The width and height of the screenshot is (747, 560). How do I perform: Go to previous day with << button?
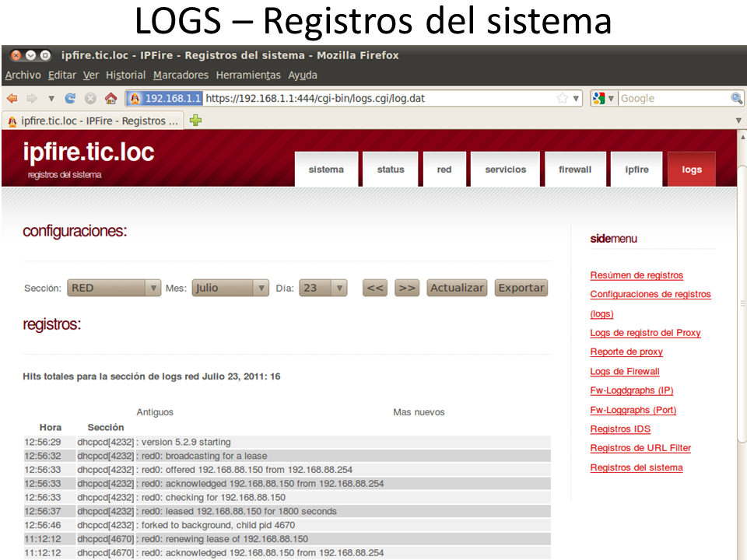(x=376, y=288)
